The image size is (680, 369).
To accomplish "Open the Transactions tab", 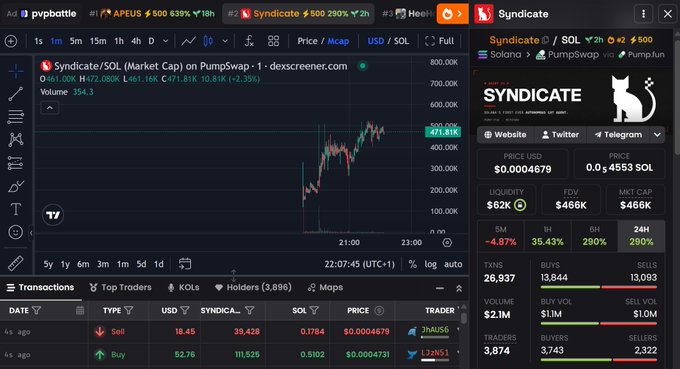I will point(40,287).
